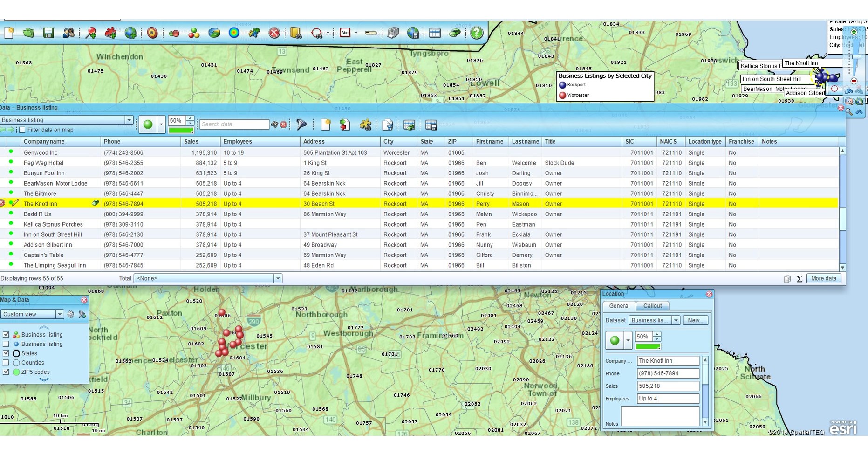Click the save map diskette icon

(48, 33)
